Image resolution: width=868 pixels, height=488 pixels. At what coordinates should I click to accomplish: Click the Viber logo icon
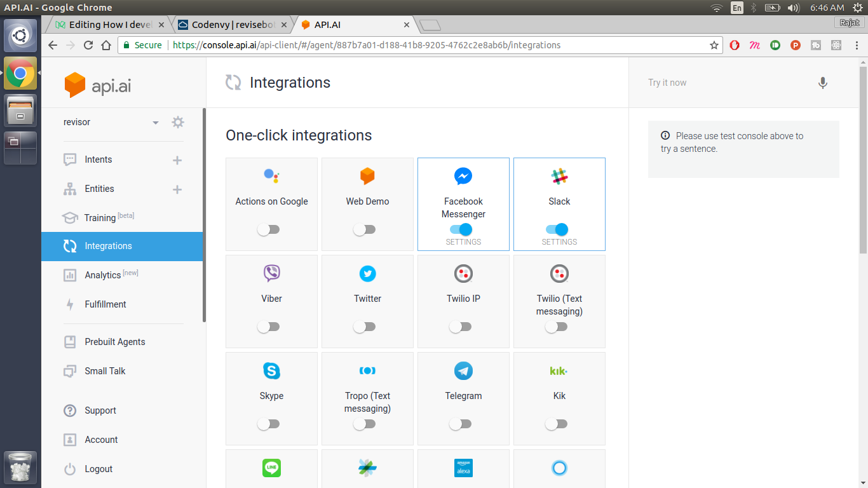tap(271, 273)
